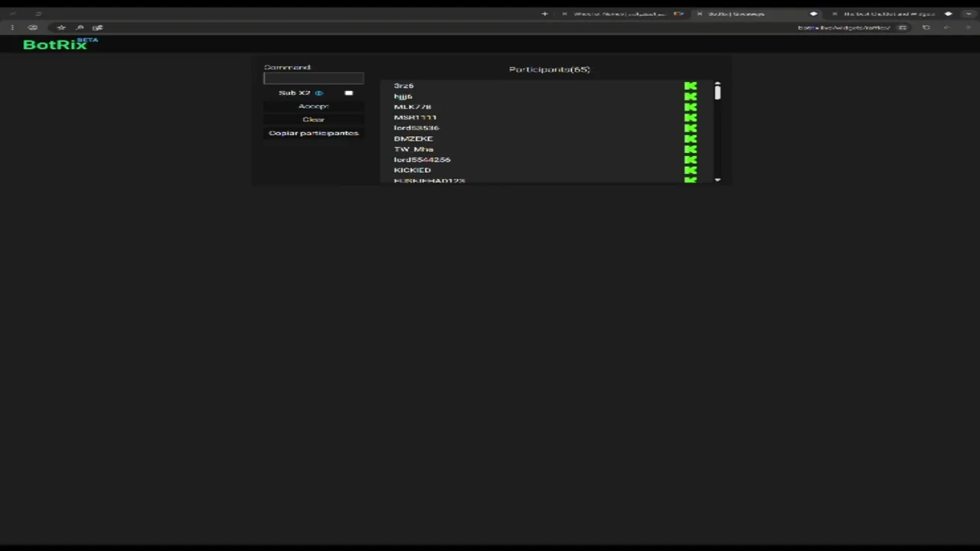Close the BotRix | Giveaways tab
Viewport: 980px width, 551px height.
tap(699, 14)
